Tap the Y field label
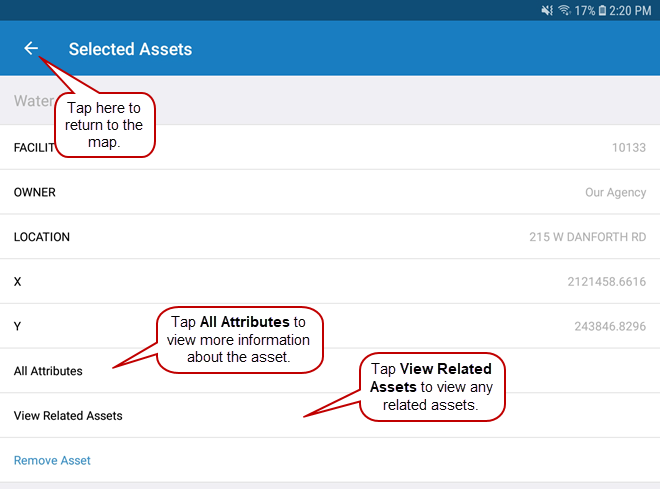 [x=18, y=326]
